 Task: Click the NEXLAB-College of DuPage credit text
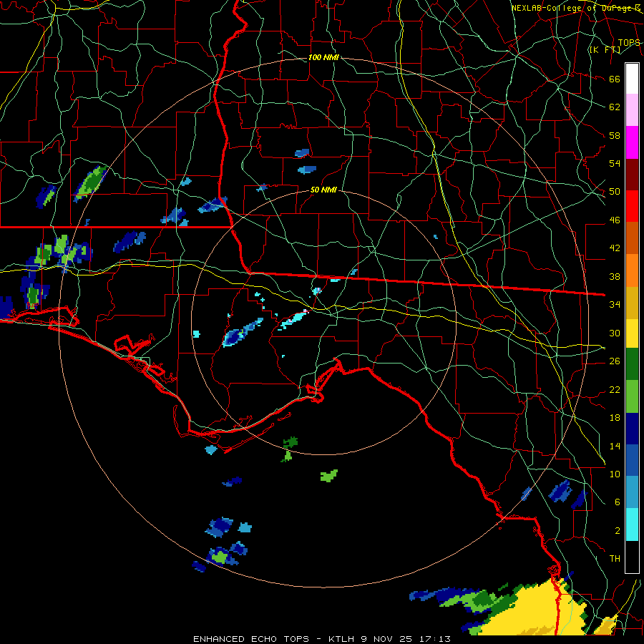tap(576, 8)
